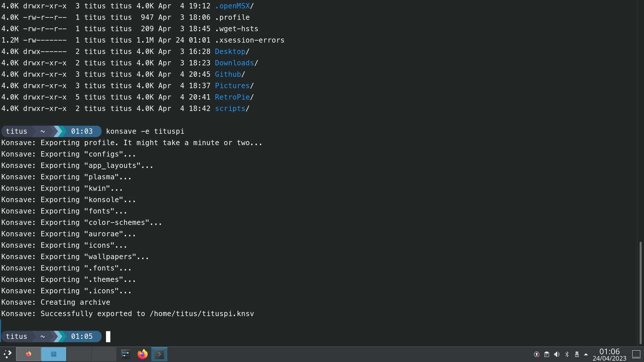
Task: Switch to the fourth empty virtual desktop
Action: point(104,354)
